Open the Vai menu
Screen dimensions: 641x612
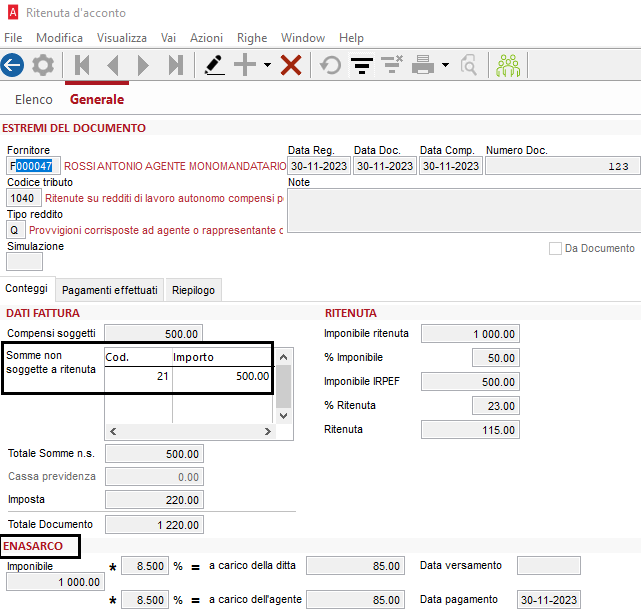pyautogui.click(x=168, y=38)
